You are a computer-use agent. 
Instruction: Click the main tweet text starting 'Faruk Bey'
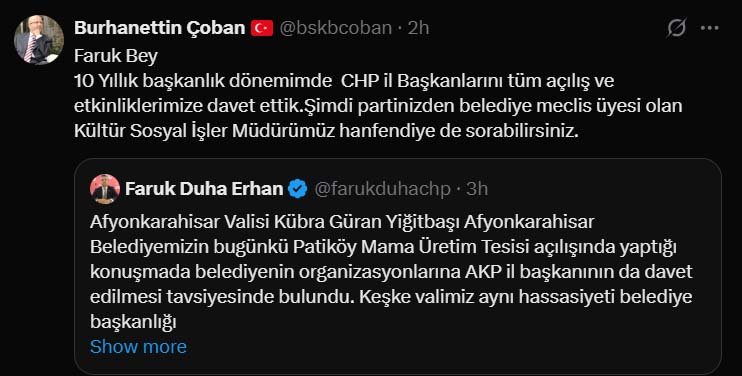coord(378,94)
